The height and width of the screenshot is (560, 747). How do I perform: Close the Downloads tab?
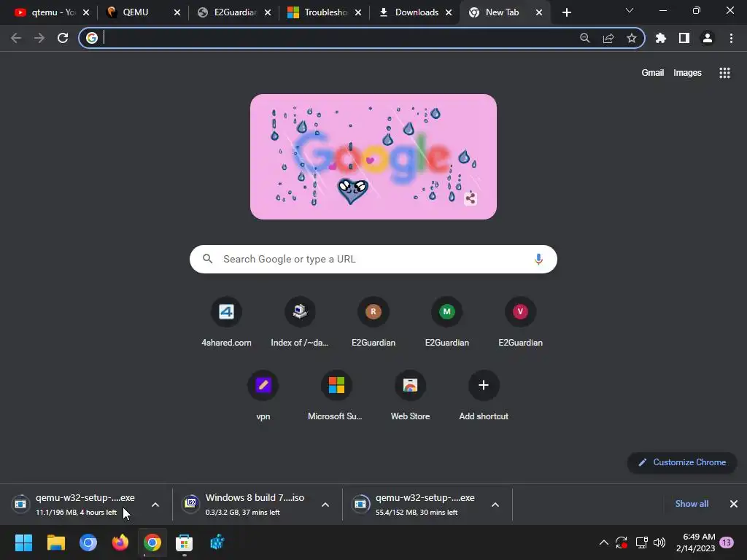449,12
